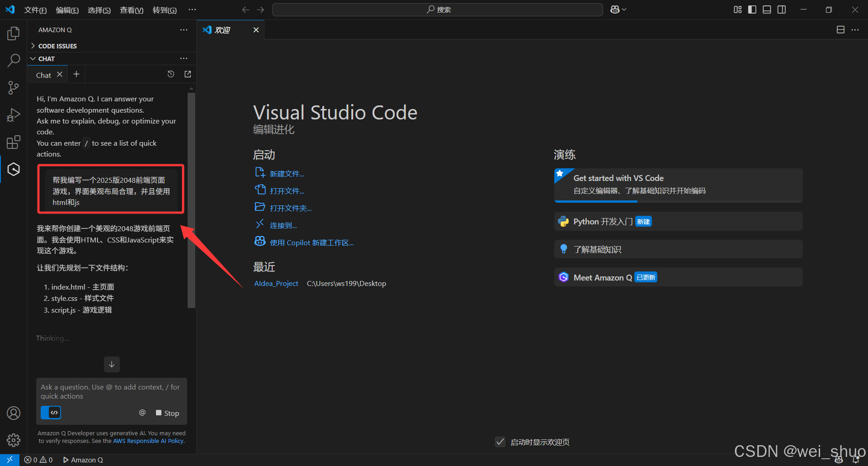Open chat history in Amazon Q
This screenshot has height=466, width=868.
point(171,74)
